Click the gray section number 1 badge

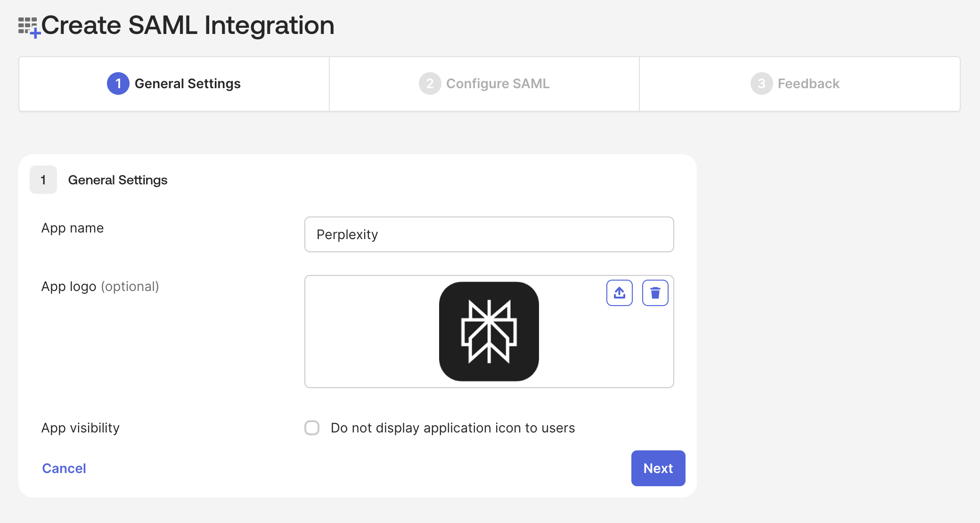pyautogui.click(x=43, y=180)
